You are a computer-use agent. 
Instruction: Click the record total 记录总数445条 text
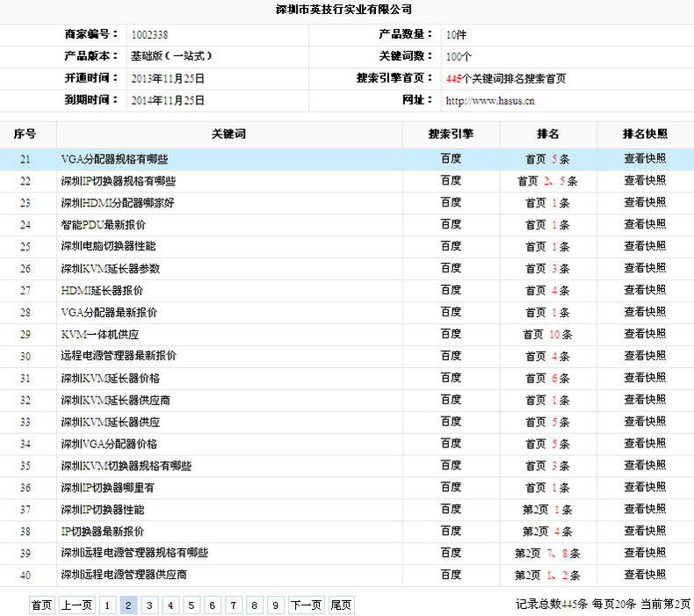point(552,604)
